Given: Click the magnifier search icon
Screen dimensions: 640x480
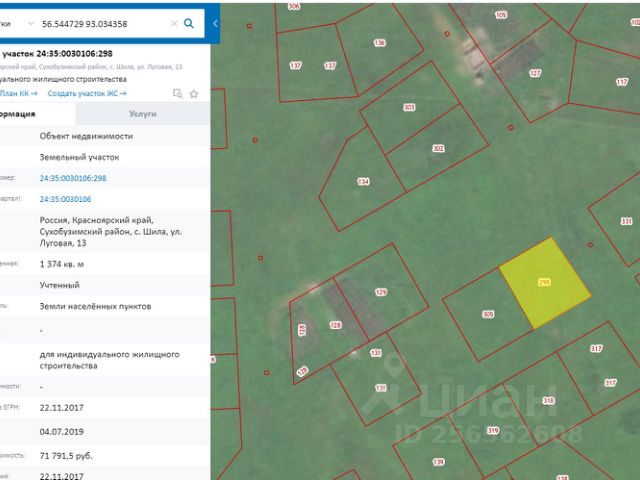Looking at the screenshot, I should tap(189, 23).
